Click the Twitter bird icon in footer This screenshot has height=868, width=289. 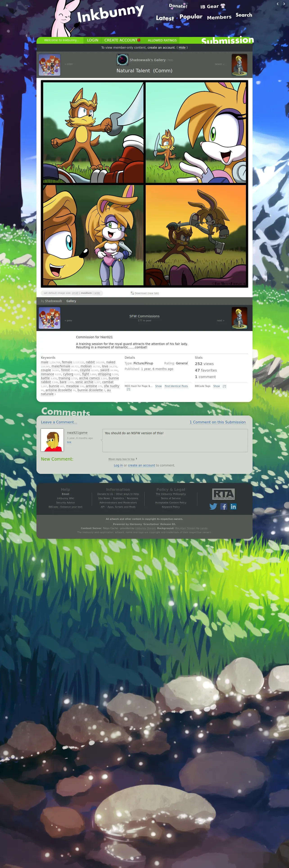click(x=213, y=506)
